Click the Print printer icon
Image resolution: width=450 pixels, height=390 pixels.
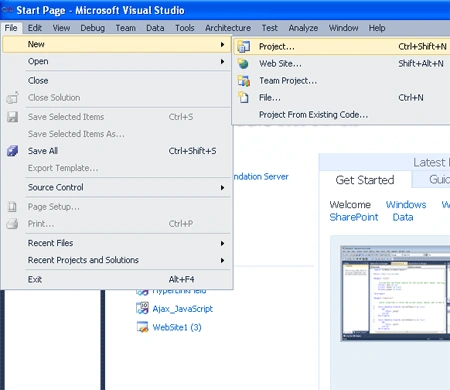click(x=12, y=224)
